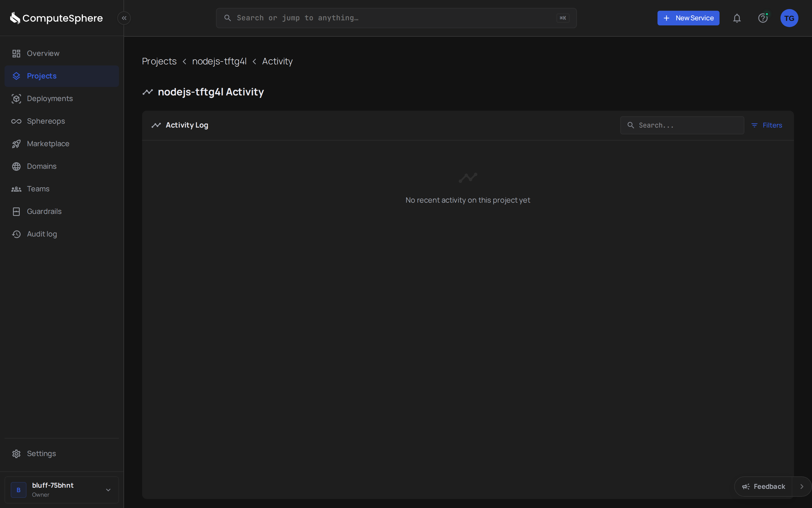The image size is (812, 508).
Task: Click the plus icon on New Service
Action: click(x=667, y=18)
